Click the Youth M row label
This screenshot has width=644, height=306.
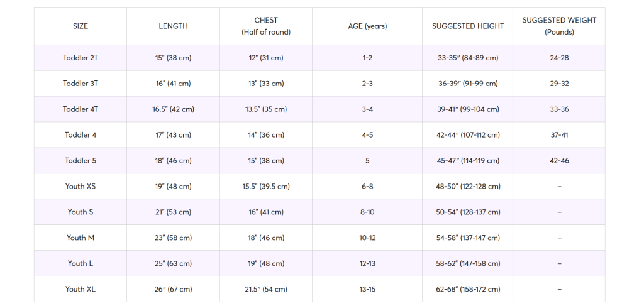coord(80,238)
